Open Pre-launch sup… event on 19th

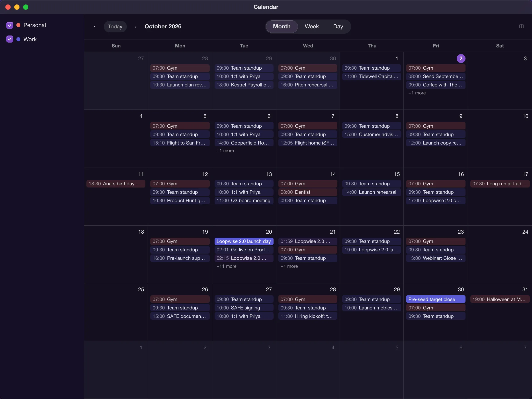180,258
